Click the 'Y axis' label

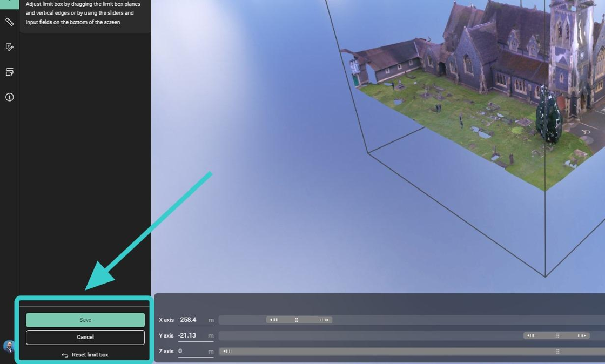pos(166,336)
